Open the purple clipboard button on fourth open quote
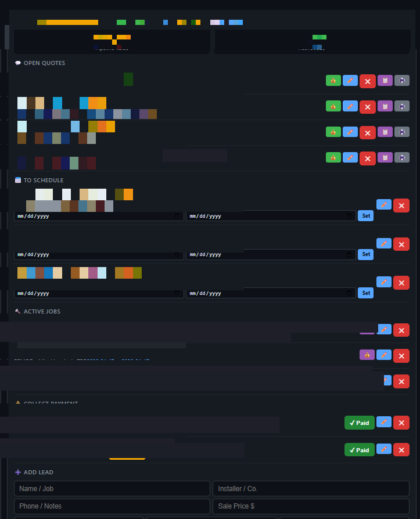The width and height of the screenshot is (420, 519). [x=385, y=157]
